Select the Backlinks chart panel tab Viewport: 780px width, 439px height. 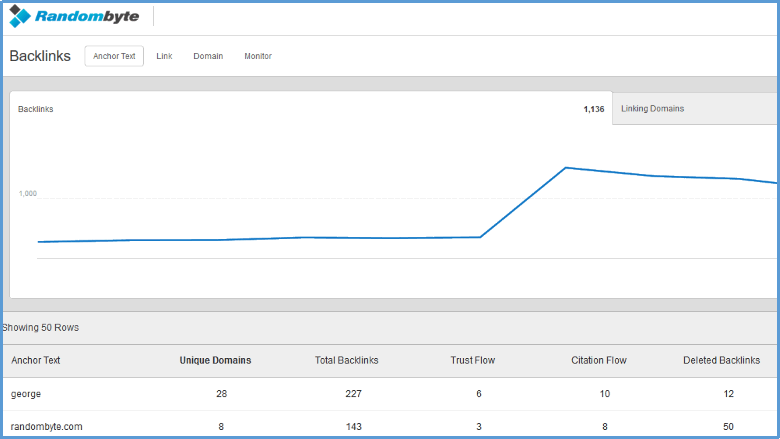[311, 109]
